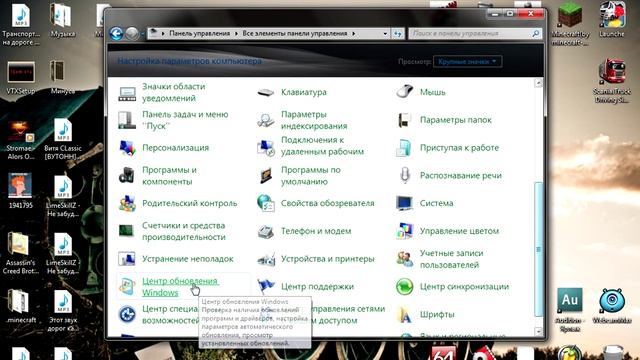Open the Персонализация icon
This screenshot has height=360, width=640.
(127, 148)
